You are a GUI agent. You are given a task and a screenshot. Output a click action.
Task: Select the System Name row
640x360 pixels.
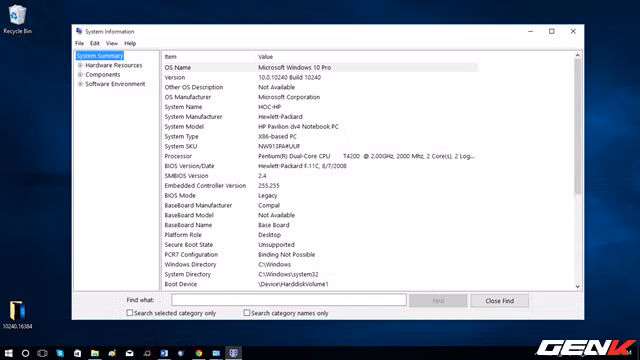320,107
